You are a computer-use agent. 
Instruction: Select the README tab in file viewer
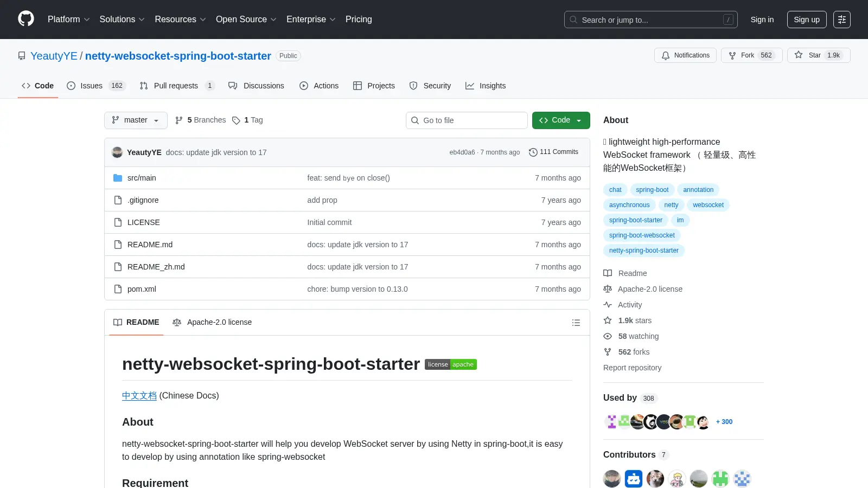pyautogui.click(x=136, y=322)
